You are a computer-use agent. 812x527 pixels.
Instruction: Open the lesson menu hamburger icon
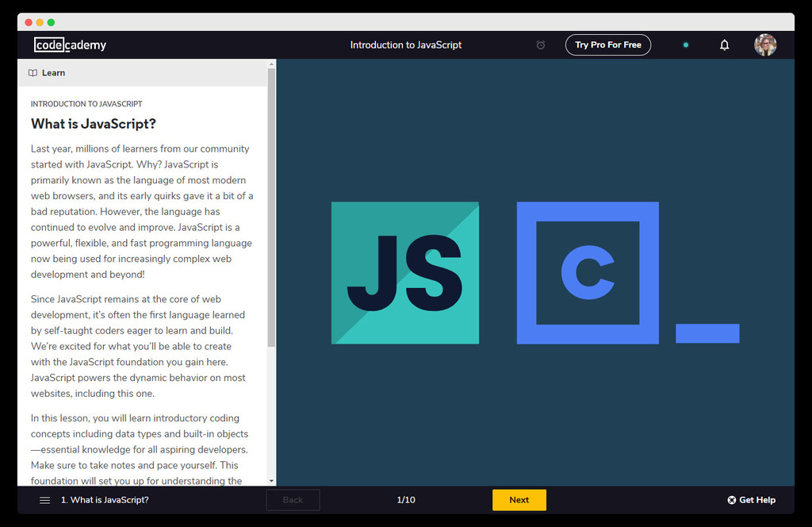44,500
